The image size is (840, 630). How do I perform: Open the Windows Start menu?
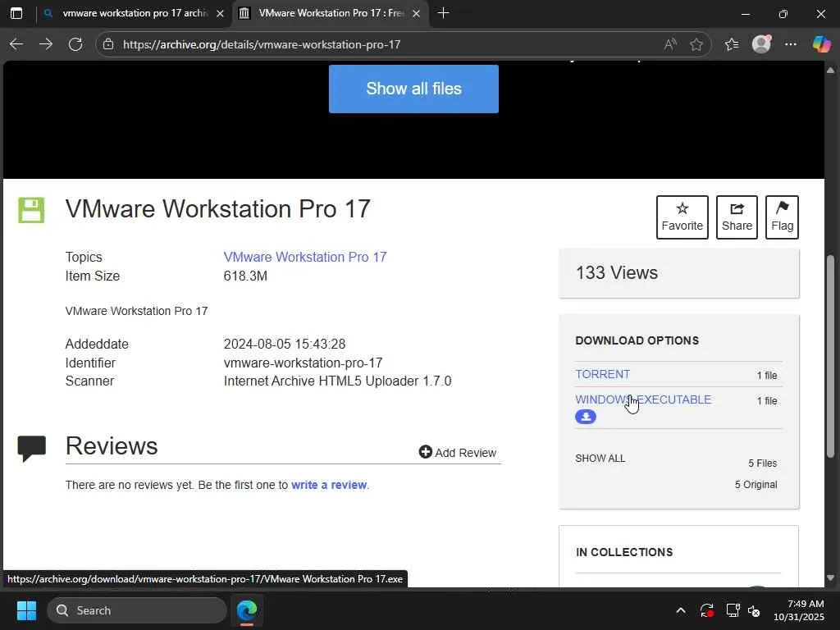(x=26, y=610)
